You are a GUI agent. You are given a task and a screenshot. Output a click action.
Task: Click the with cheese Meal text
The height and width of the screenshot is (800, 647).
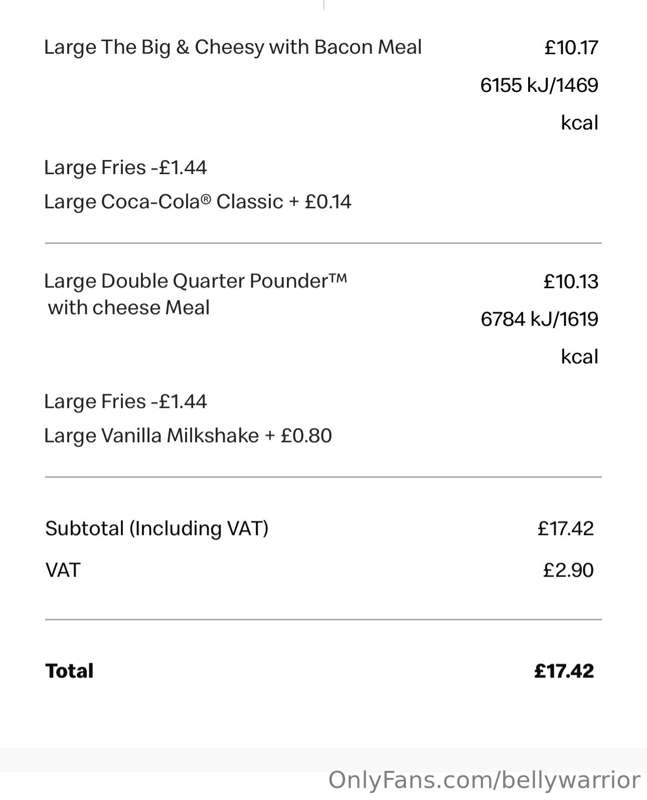[x=129, y=308]
